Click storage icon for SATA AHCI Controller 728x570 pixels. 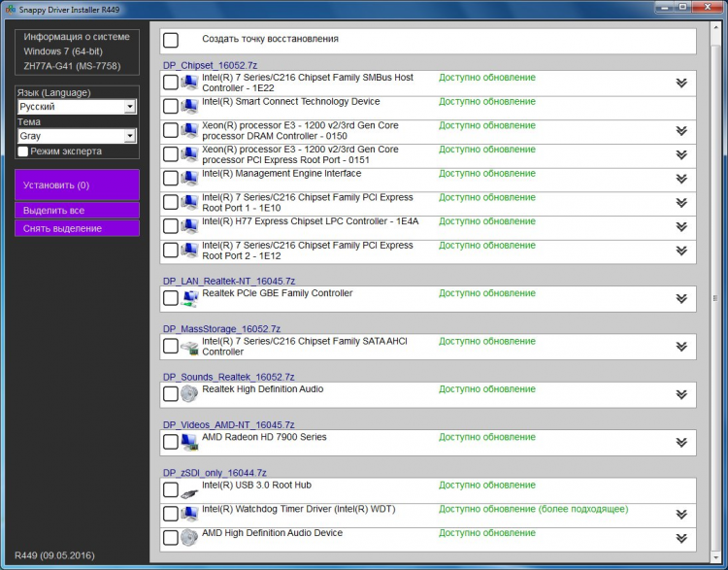(x=189, y=347)
